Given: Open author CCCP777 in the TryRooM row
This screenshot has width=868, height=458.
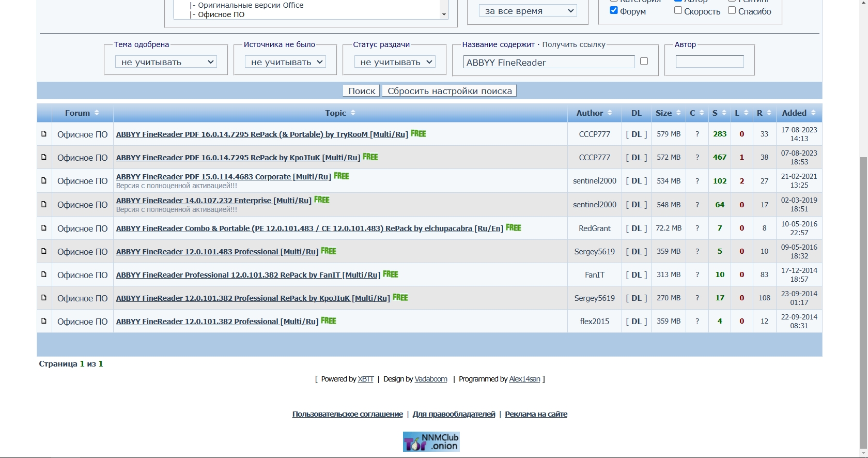Looking at the screenshot, I should tap(595, 134).
